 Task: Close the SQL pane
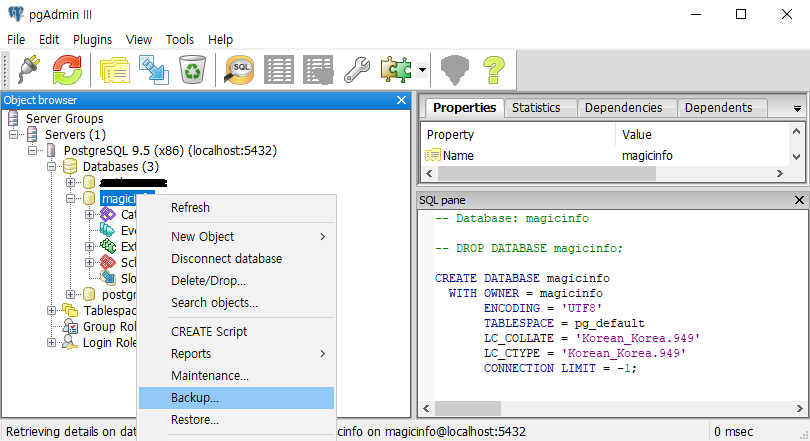click(799, 200)
